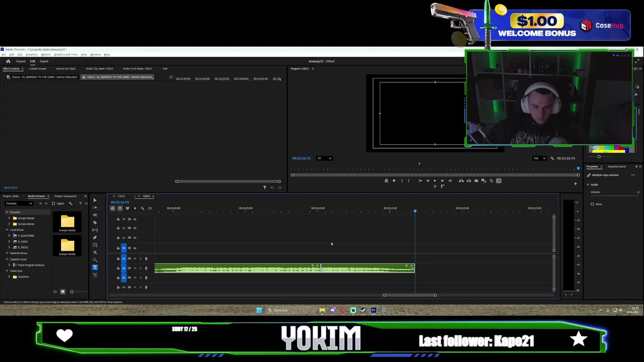Open the Sequence menu

coord(32,54)
